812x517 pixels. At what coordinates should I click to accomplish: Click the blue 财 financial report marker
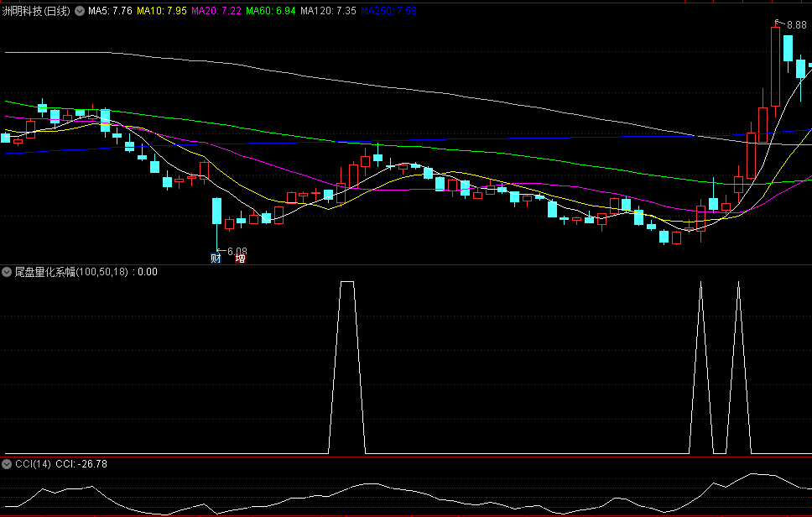pos(216,258)
